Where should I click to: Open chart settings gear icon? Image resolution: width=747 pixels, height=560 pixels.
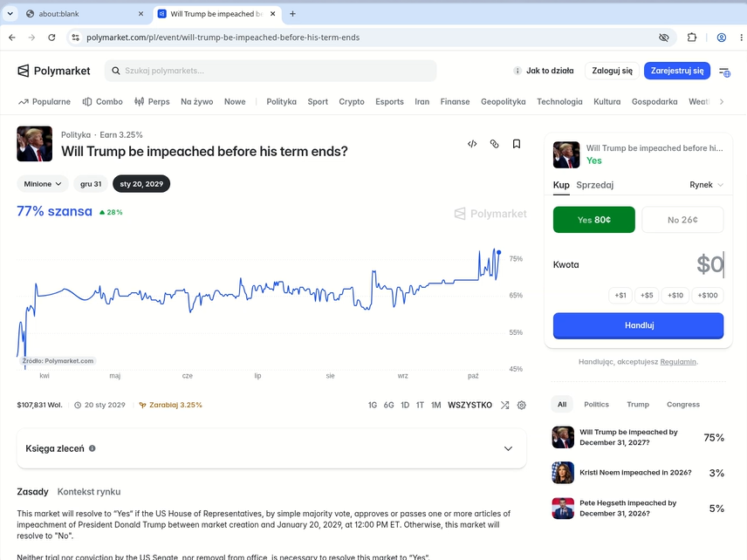[x=522, y=406]
